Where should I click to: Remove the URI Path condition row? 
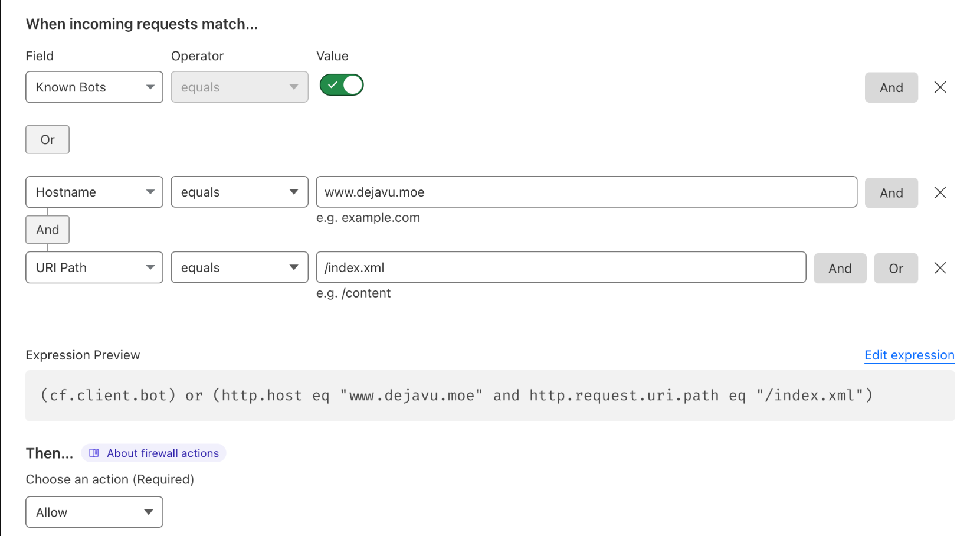tap(940, 268)
